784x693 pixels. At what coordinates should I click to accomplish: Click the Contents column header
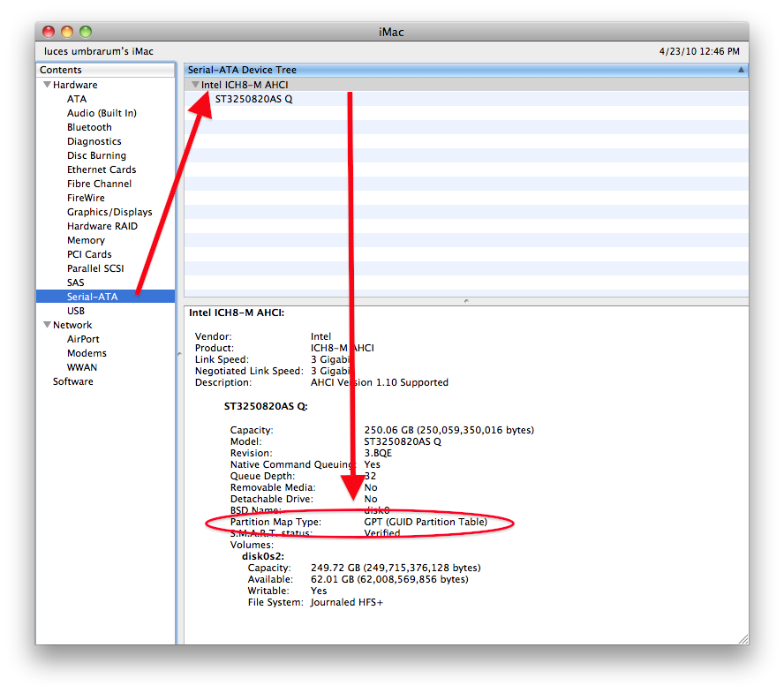105,70
